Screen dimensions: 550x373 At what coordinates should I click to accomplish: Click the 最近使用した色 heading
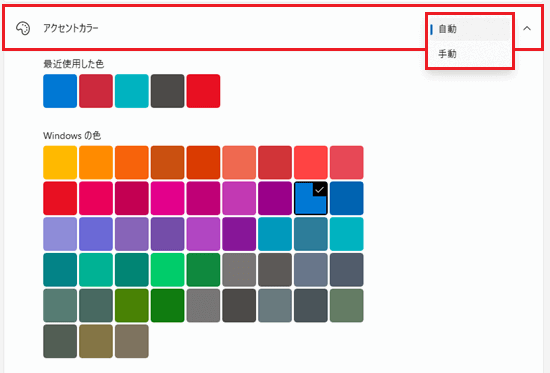click(x=73, y=64)
